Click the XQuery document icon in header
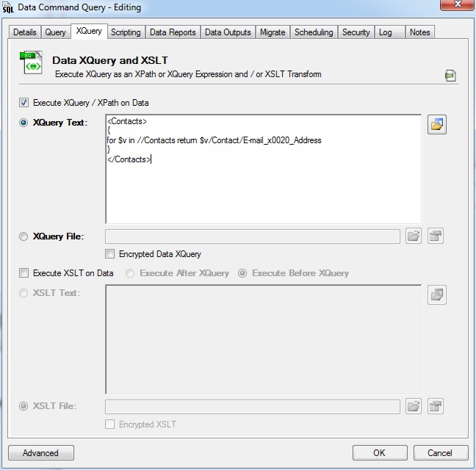 32,65
